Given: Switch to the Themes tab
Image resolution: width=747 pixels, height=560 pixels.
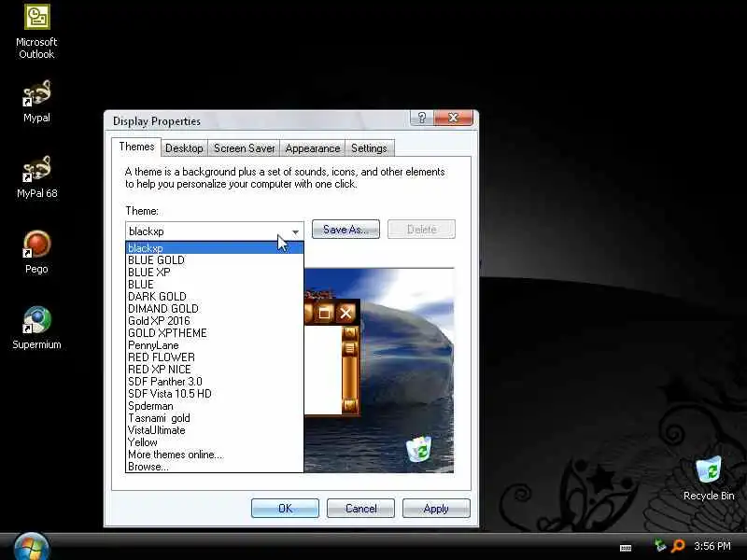Looking at the screenshot, I should point(136,147).
